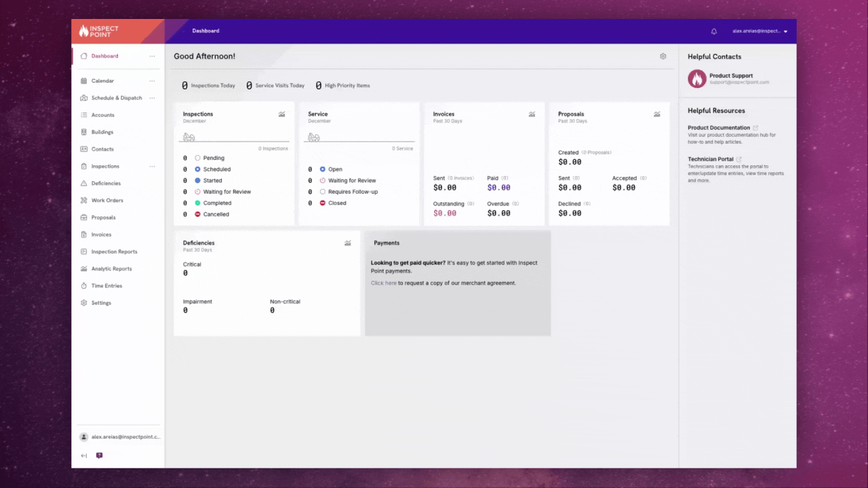Click the Invoices card chart icon
Screen dimensions: 868x488
pyautogui.click(x=532, y=115)
